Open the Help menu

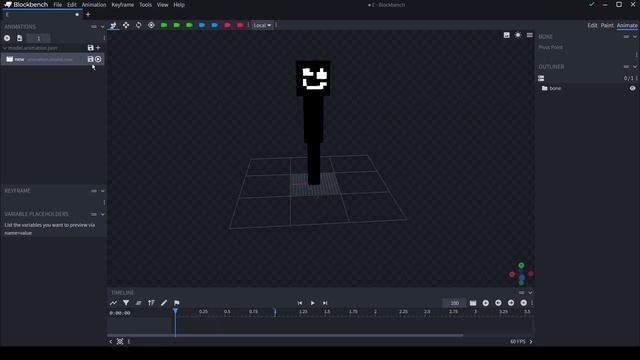click(179, 5)
